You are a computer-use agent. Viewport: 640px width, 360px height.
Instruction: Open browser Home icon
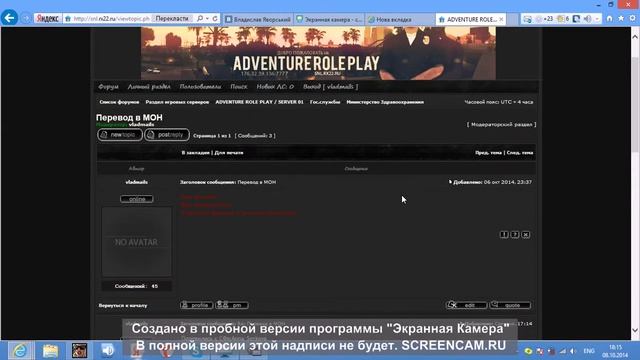[x=609, y=18]
